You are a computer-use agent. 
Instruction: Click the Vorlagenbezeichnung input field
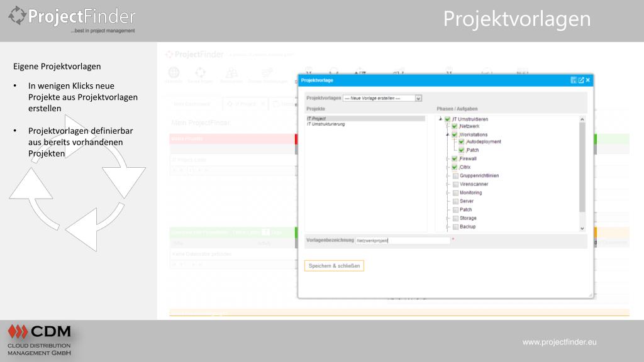pyautogui.click(x=402, y=241)
